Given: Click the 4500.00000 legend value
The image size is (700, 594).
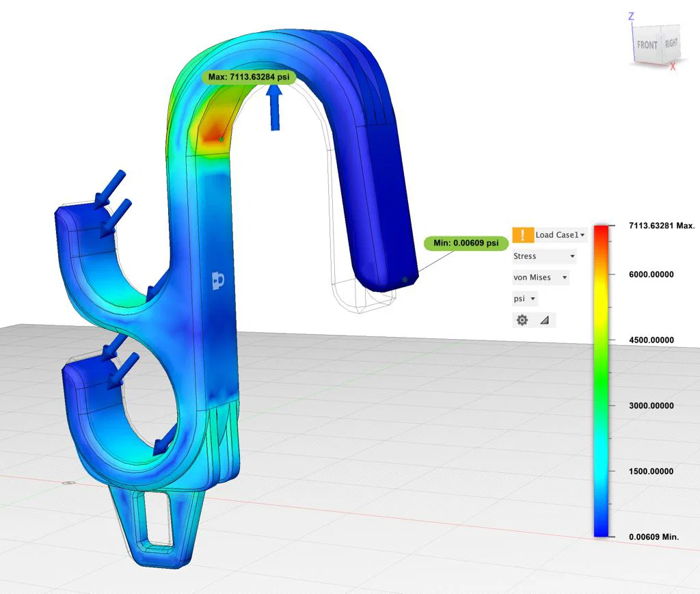Looking at the screenshot, I should (651, 340).
